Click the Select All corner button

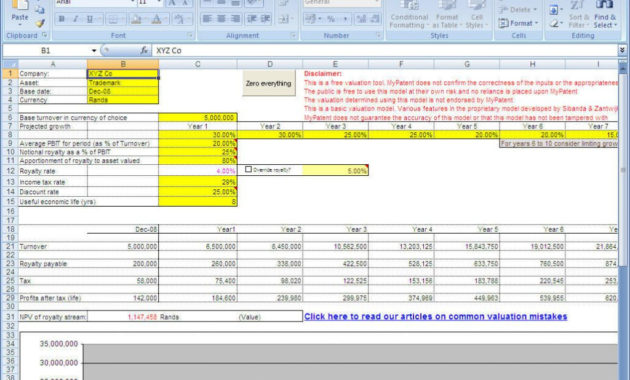coord(10,64)
